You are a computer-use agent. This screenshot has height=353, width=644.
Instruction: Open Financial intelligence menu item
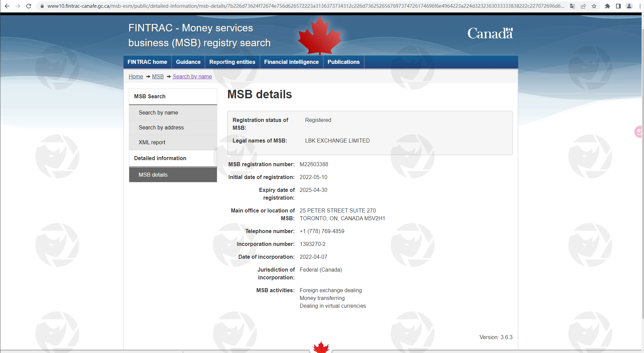pyautogui.click(x=291, y=62)
